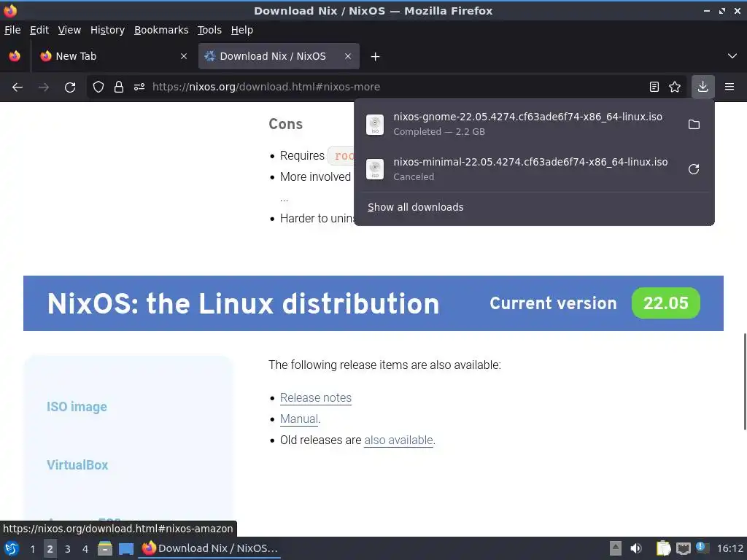Click the page vertical scrollbar thumb
Screen dimensions: 747x560
point(744,381)
